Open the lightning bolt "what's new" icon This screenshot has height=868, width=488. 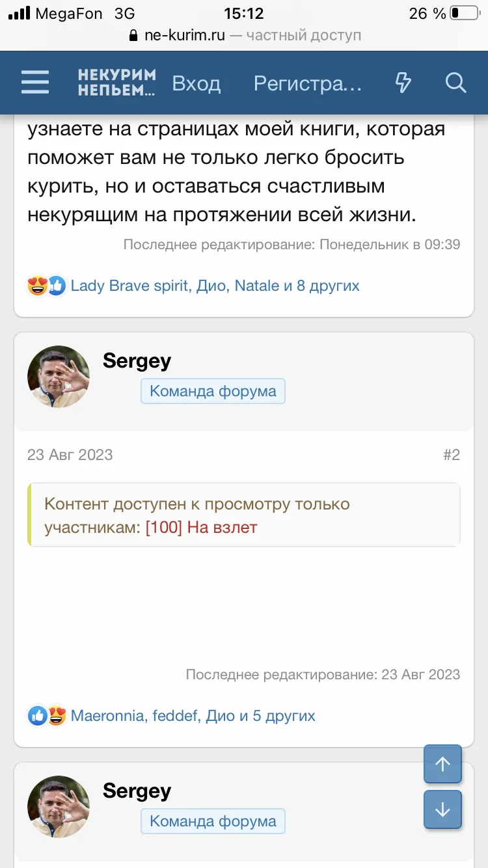point(403,83)
